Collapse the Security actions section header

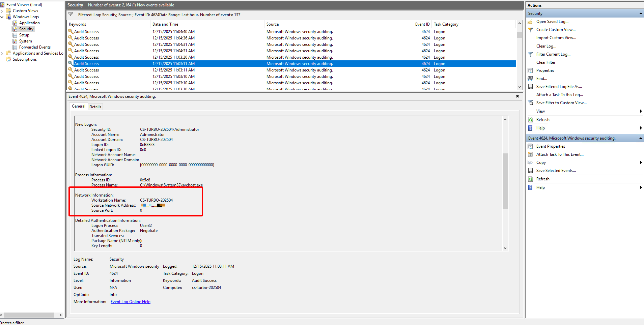coord(641,13)
